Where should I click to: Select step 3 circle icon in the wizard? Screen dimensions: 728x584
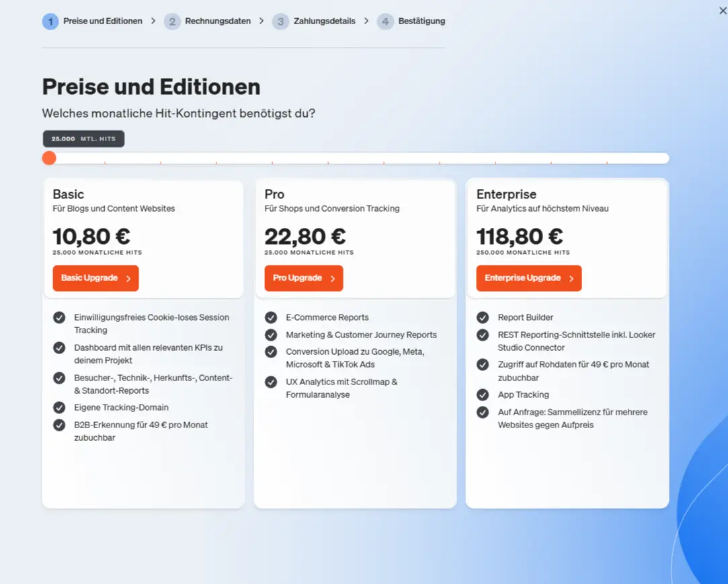[x=280, y=22]
